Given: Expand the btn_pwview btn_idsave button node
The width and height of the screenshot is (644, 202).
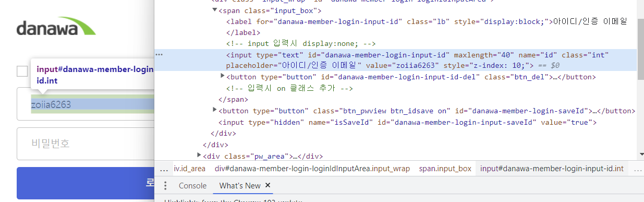Looking at the screenshot, I should [x=215, y=110].
